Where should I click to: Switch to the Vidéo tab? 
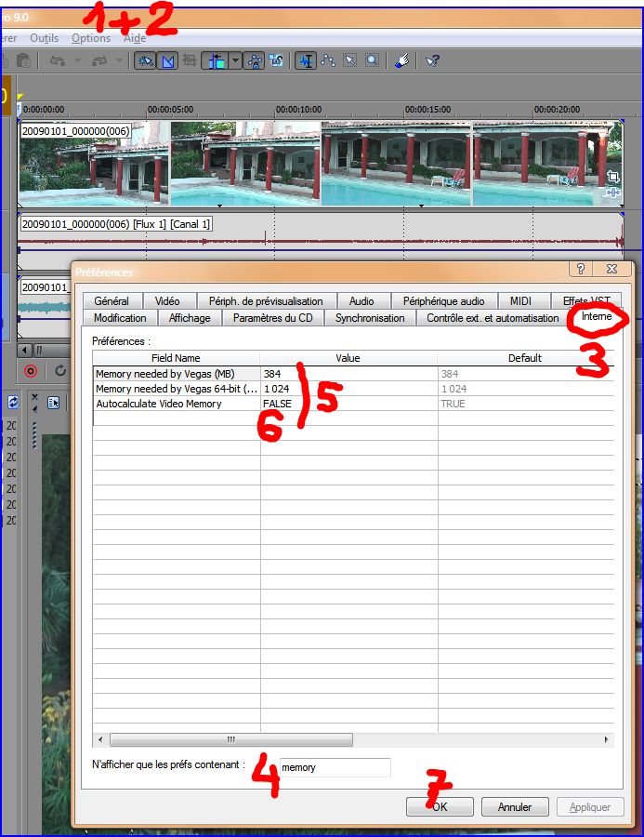[x=167, y=301]
